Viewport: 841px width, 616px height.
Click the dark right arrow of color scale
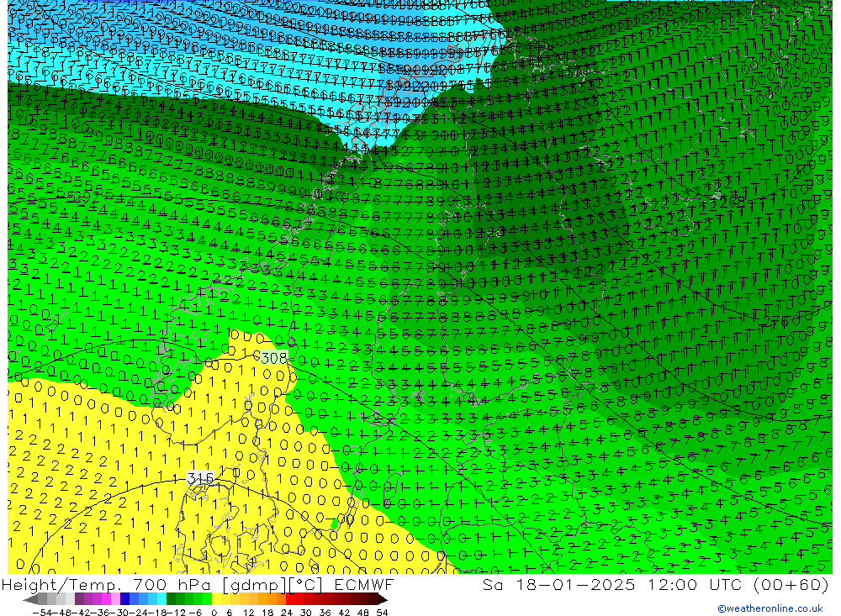[x=383, y=600]
